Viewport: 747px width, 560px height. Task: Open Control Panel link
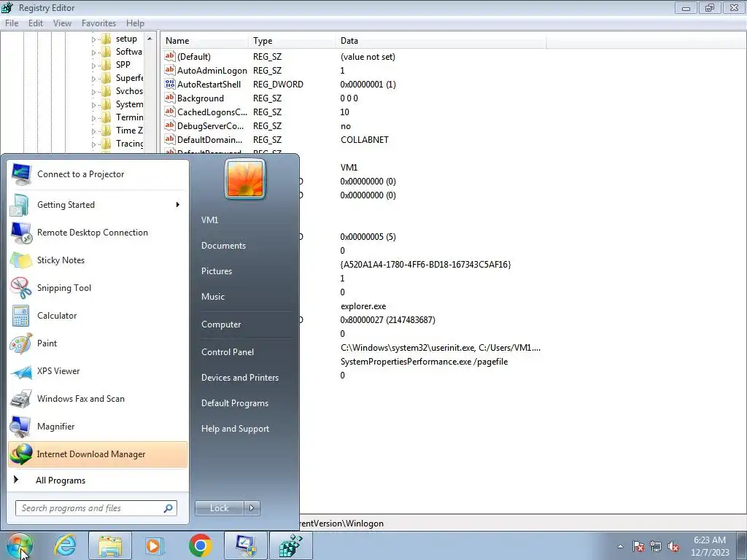click(228, 352)
